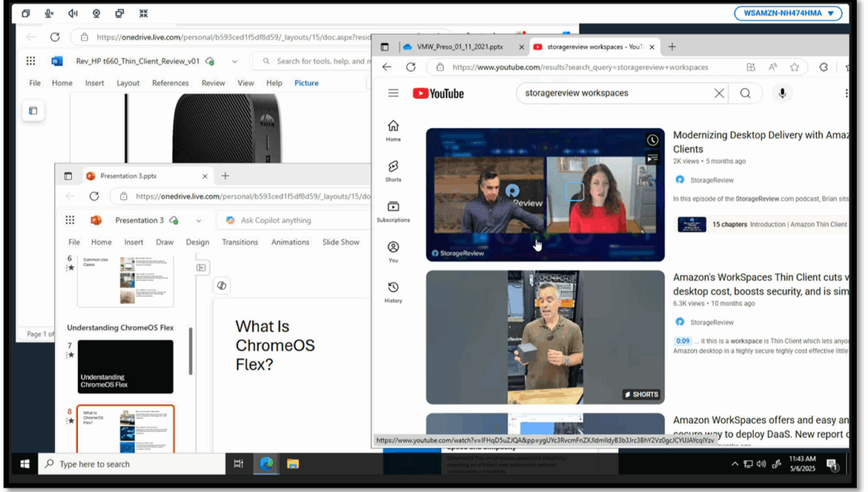Click Windows Type here to search box
The height and width of the screenshot is (492, 868).
click(132, 464)
